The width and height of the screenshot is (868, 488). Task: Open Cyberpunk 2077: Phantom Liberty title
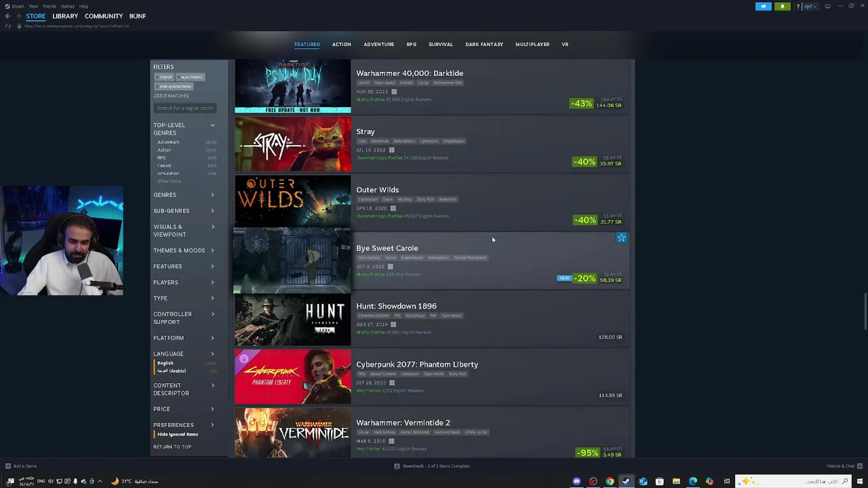point(417,365)
